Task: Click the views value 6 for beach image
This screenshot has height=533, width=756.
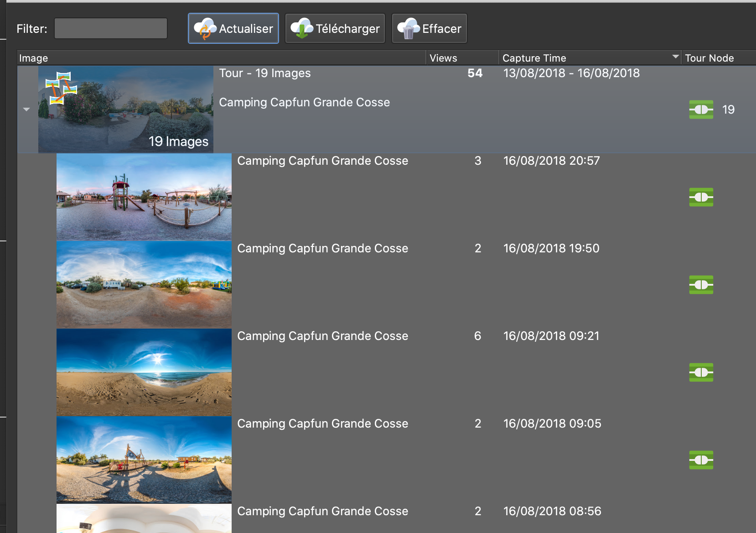Action: coord(478,336)
